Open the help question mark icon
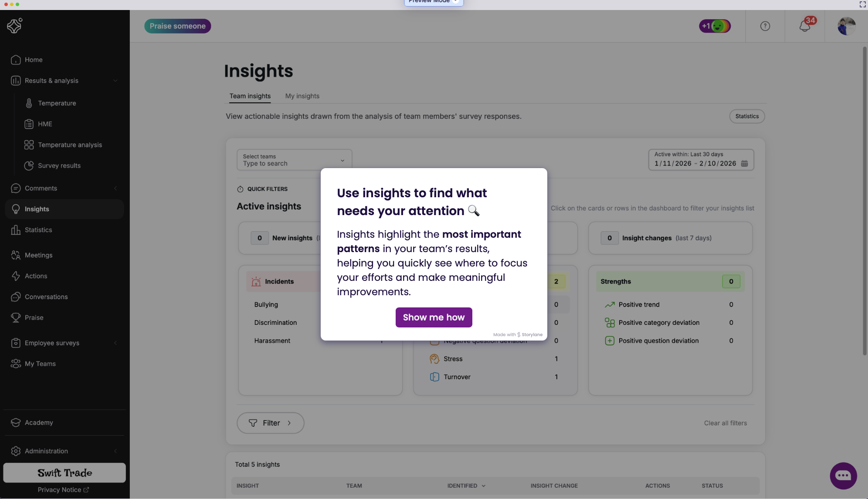This screenshot has height=499, width=868. (765, 26)
